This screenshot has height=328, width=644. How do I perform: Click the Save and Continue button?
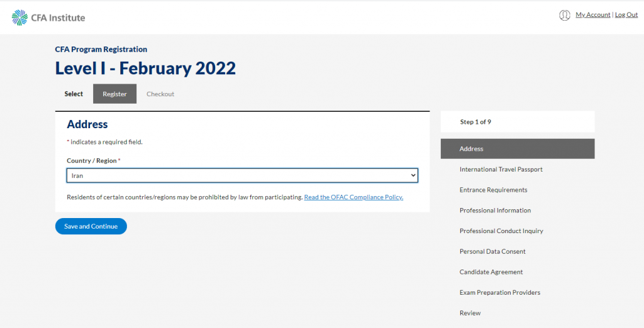click(x=91, y=226)
